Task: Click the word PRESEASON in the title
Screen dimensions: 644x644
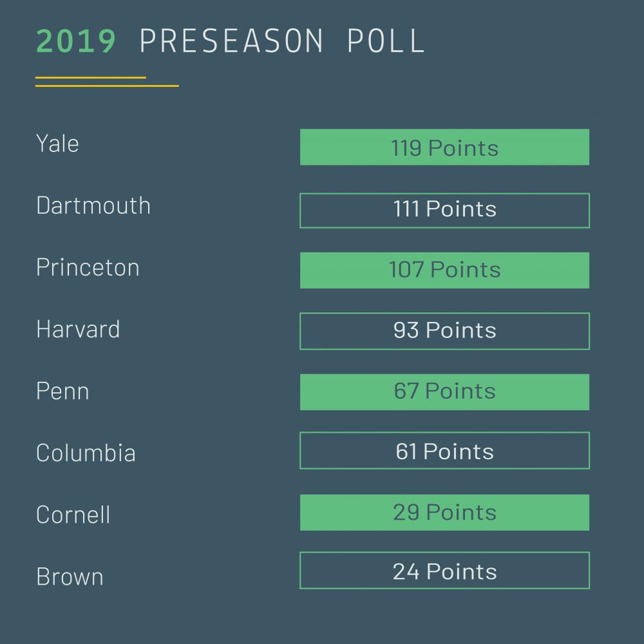Action: pos(232,41)
